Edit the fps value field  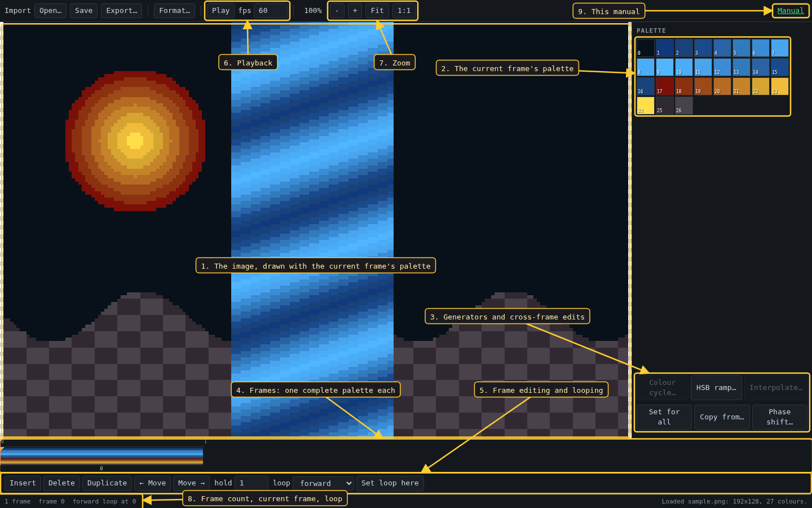pyautogui.click(x=271, y=11)
